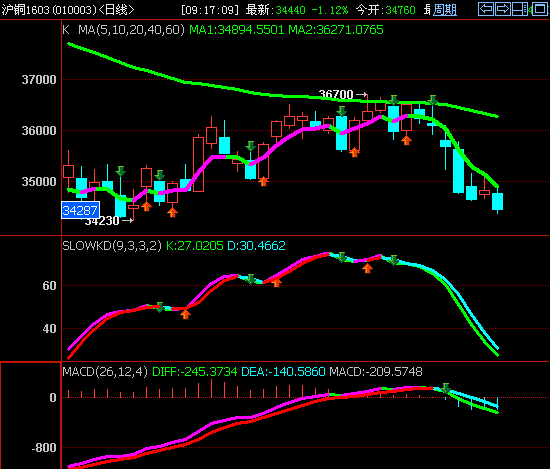Toggle the split-pane layout icon
The image size is (550, 469).
click(x=520, y=9)
